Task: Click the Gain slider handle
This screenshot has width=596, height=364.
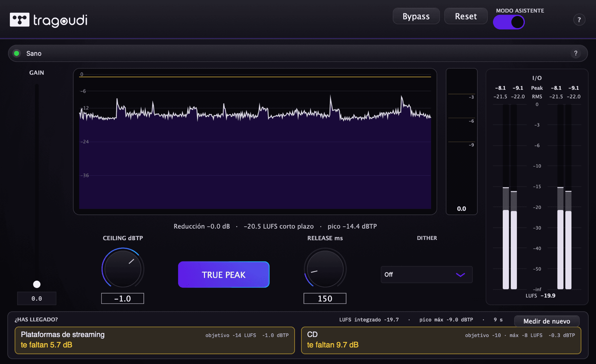Action: [x=37, y=284]
